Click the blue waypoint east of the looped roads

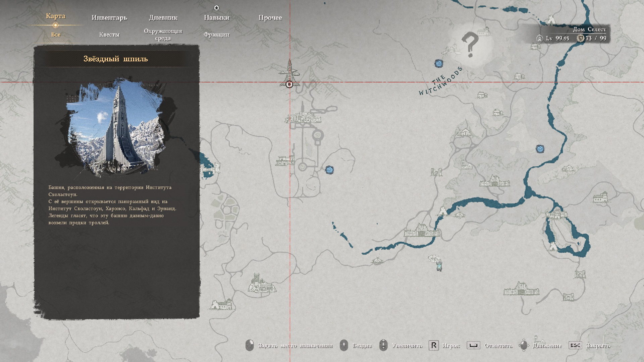(x=330, y=170)
